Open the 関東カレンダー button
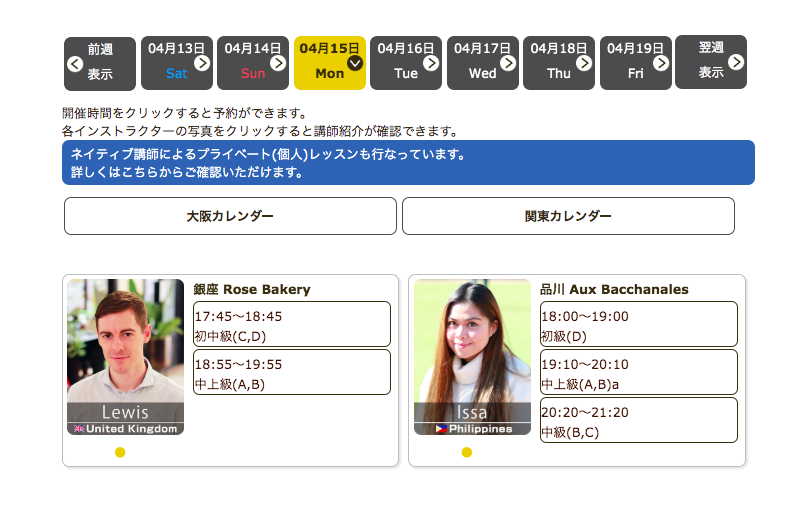Screen dimensions: 798x514 point(568,216)
